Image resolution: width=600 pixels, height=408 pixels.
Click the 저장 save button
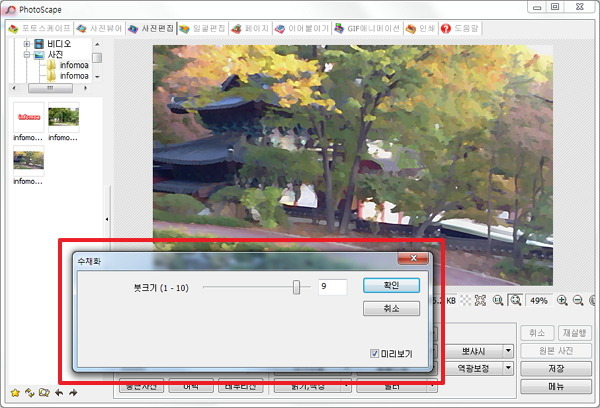(x=556, y=369)
